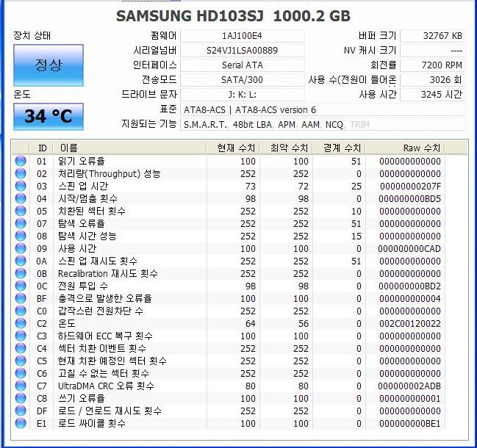This screenshot has height=448, width=477.
Task: Click the status circle for 07 탐색 오류율
Action: [21, 223]
